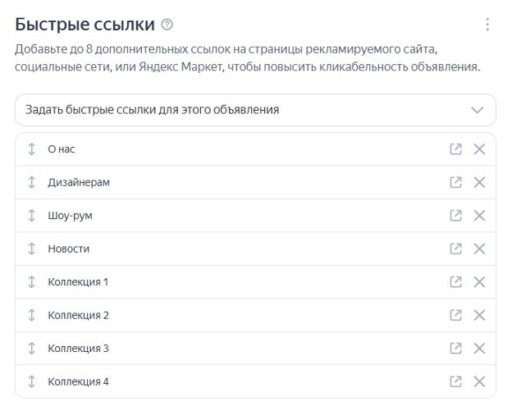Image resolution: width=512 pixels, height=420 pixels.
Task: Delete the Коллекция 4 quick link
Action: [x=480, y=381]
